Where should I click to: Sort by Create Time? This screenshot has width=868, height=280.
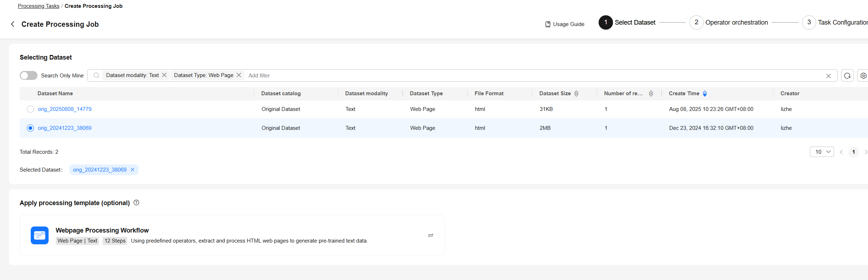[704, 93]
